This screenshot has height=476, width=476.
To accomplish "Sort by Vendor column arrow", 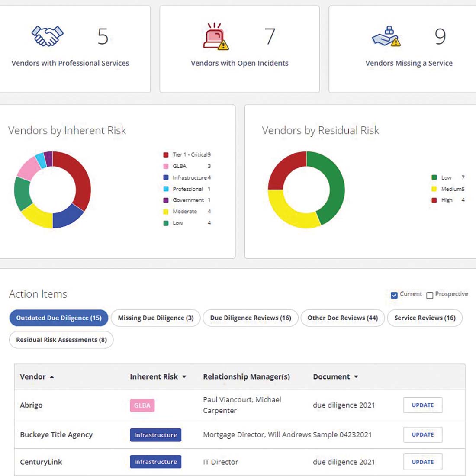I will coord(52,377).
